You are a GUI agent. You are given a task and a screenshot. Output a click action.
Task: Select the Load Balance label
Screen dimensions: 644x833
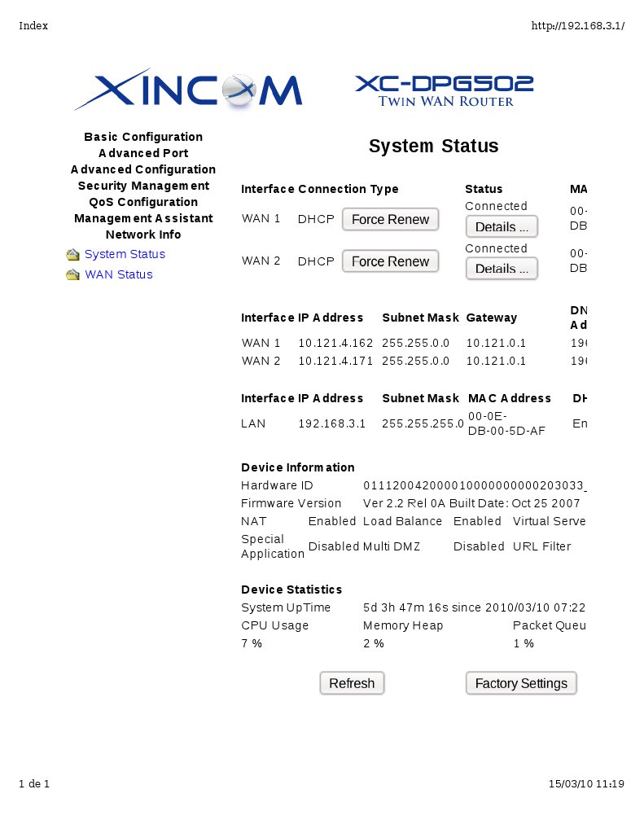coord(402,521)
